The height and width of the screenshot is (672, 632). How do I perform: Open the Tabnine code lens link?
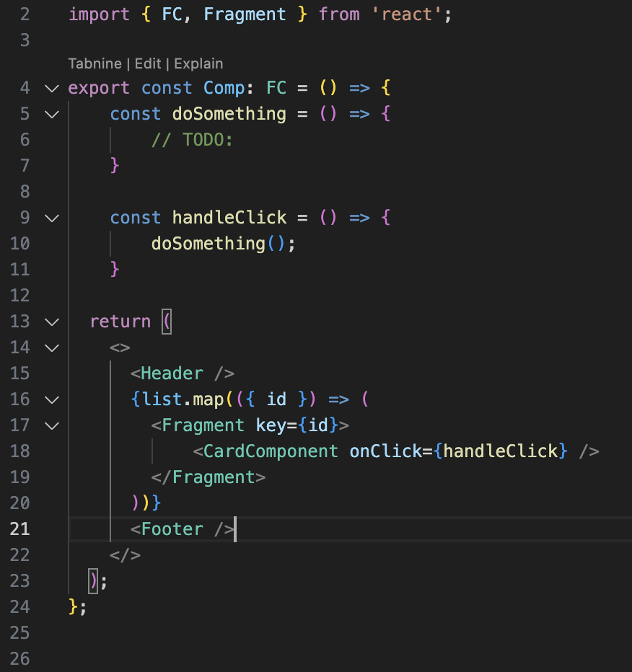(95, 64)
